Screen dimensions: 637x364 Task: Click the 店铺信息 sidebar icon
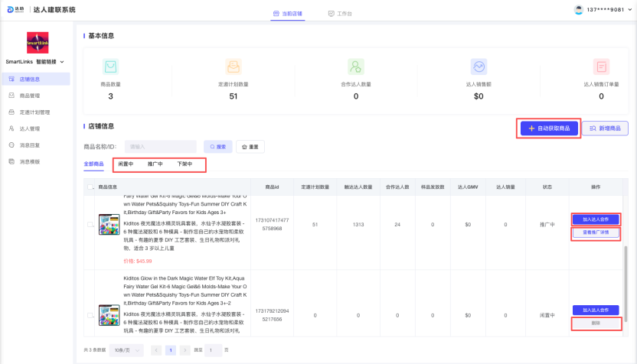tap(11, 79)
